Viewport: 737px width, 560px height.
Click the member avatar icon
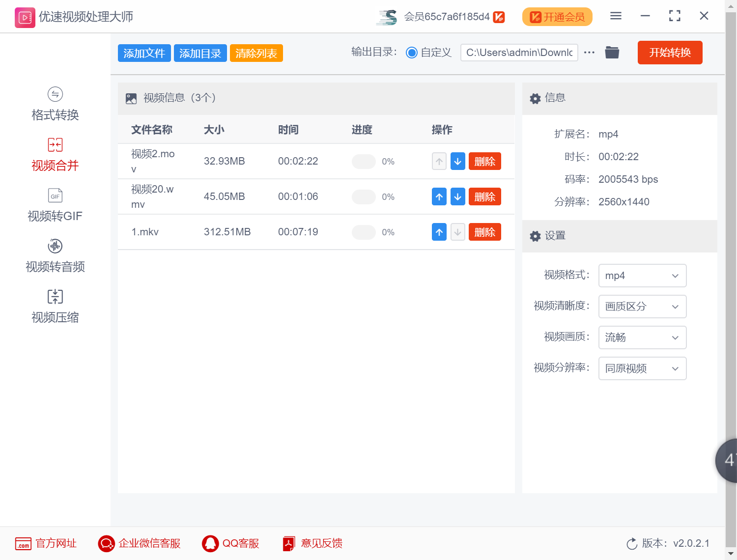click(387, 17)
